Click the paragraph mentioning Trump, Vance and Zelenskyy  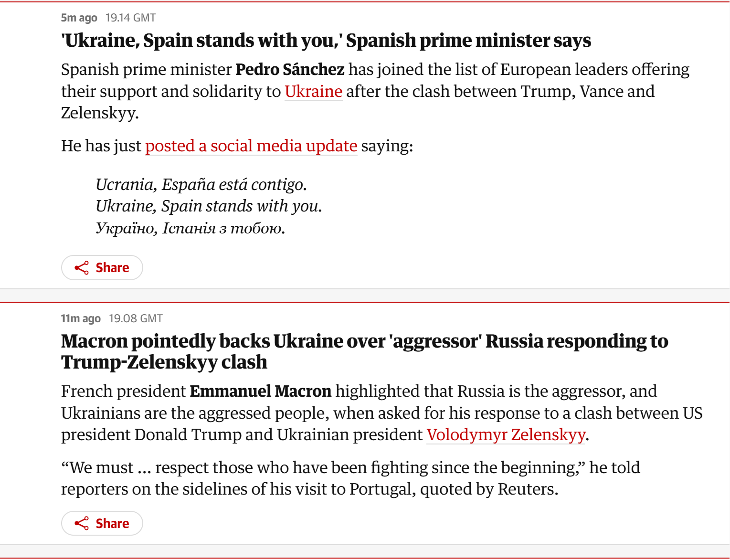pos(375,91)
